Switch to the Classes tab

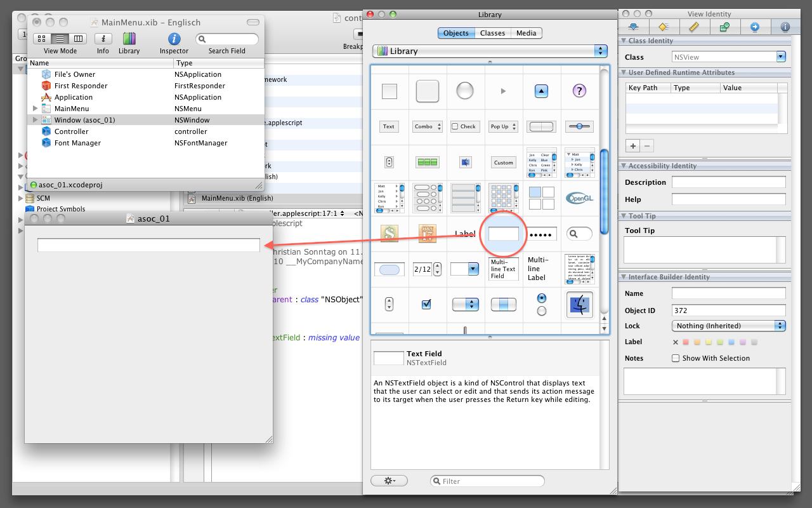(x=492, y=33)
